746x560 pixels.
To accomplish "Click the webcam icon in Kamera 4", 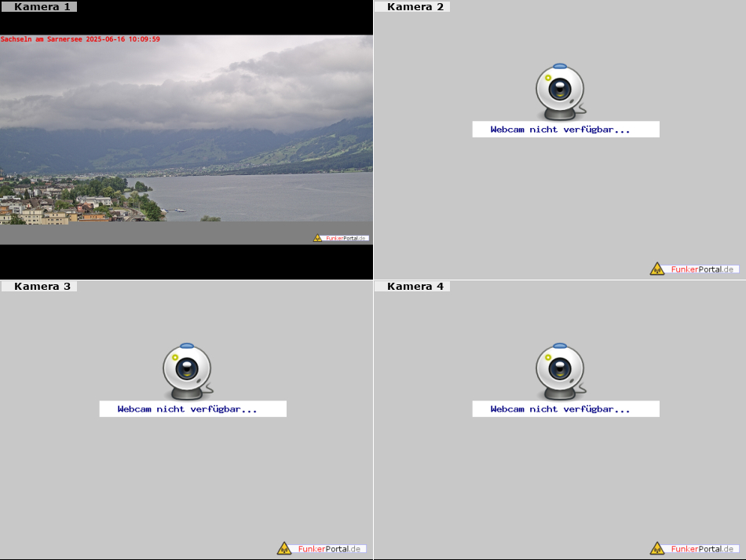I will click(561, 372).
